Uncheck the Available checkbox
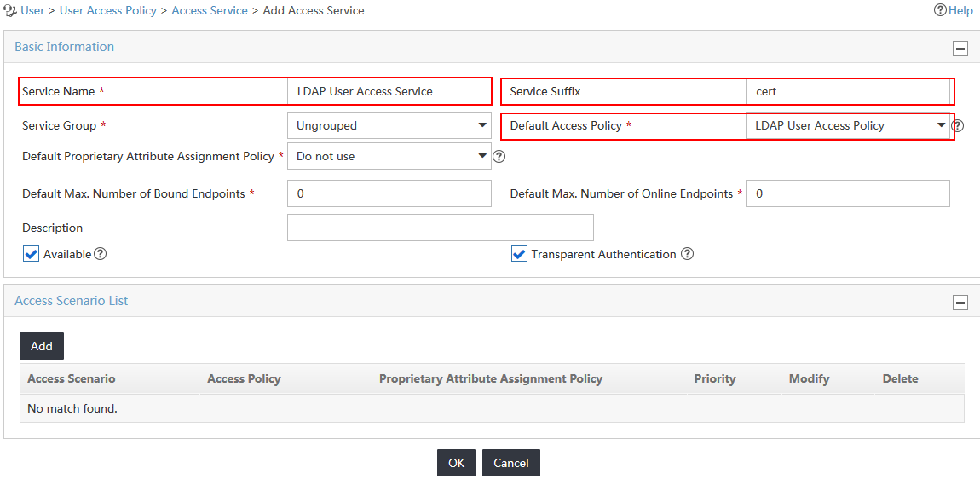The height and width of the screenshot is (479, 980). coord(31,254)
